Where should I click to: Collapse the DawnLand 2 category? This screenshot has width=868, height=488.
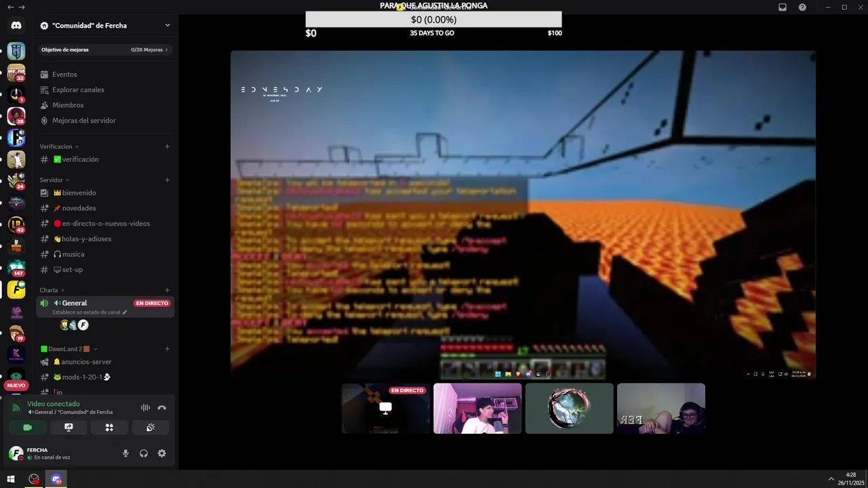pyautogui.click(x=68, y=349)
